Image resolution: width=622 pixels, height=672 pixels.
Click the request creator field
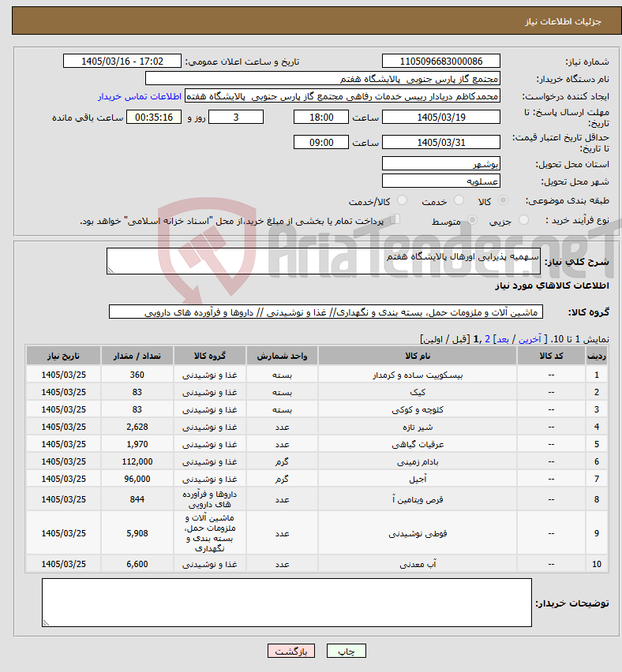pyautogui.click(x=343, y=96)
